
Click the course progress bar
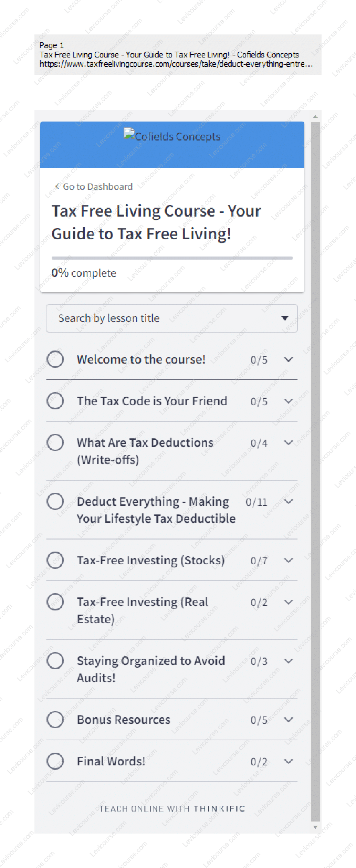[172, 258]
